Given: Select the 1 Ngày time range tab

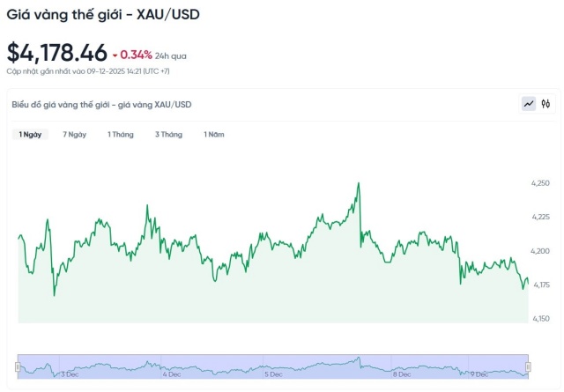Looking at the screenshot, I should [x=31, y=135].
